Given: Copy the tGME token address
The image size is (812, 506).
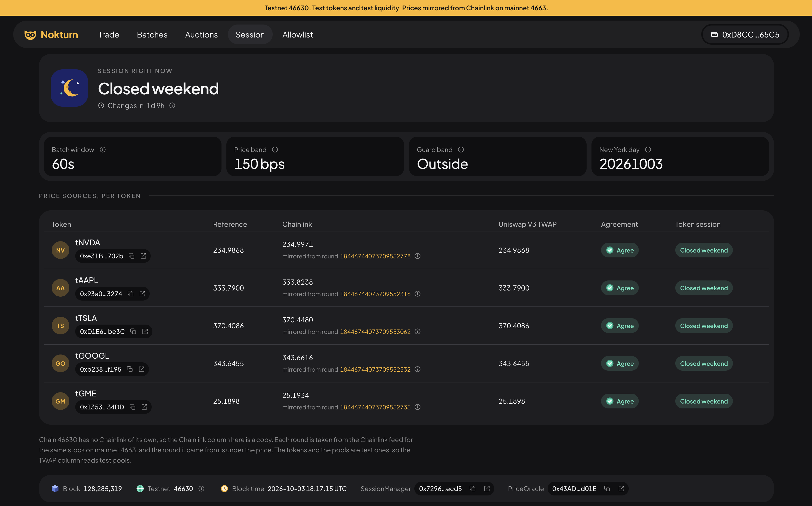Looking at the screenshot, I should (x=133, y=407).
